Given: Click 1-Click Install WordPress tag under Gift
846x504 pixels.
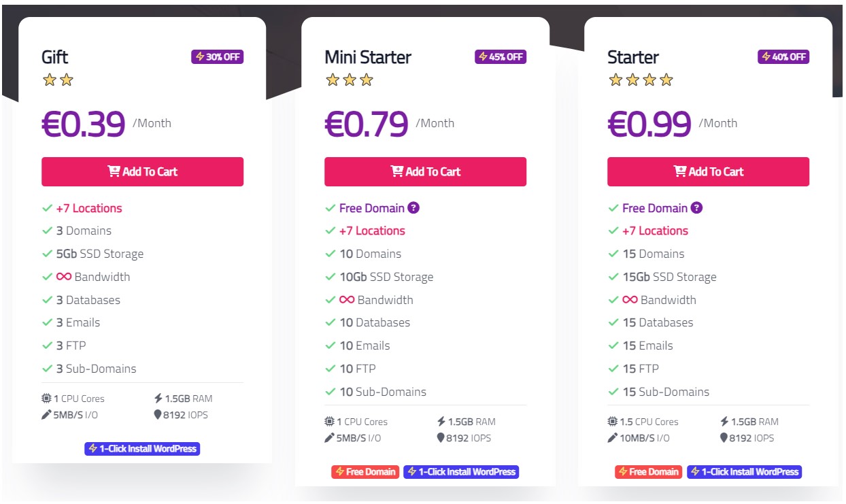Looking at the screenshot, I should (x=142, y=449).
